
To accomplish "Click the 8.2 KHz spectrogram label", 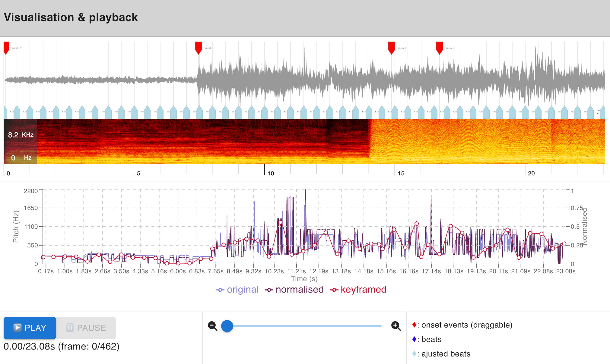I will coord(21,135).
